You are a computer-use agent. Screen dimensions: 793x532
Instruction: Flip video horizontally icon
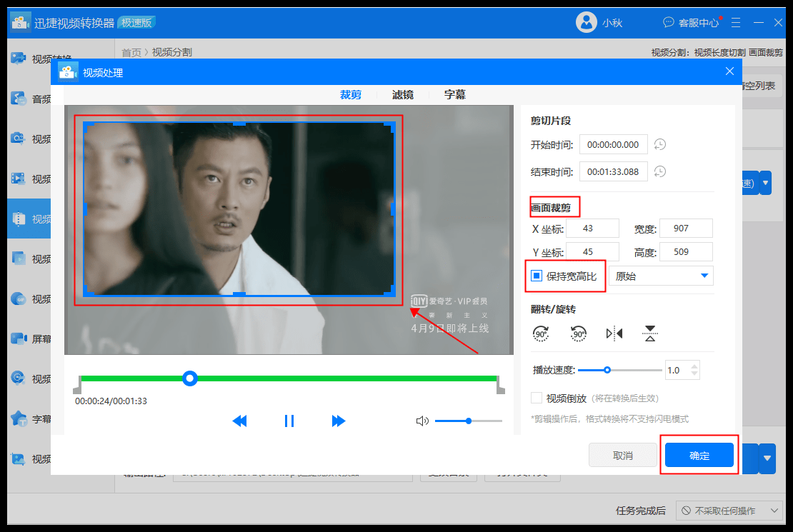(614, 333)
